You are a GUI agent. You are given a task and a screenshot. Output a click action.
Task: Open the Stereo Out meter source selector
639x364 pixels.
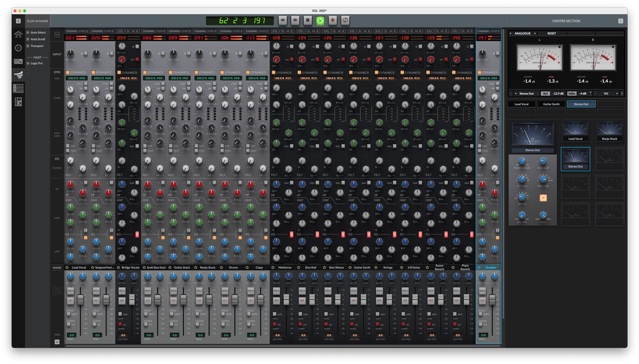[x=526, y=94]
